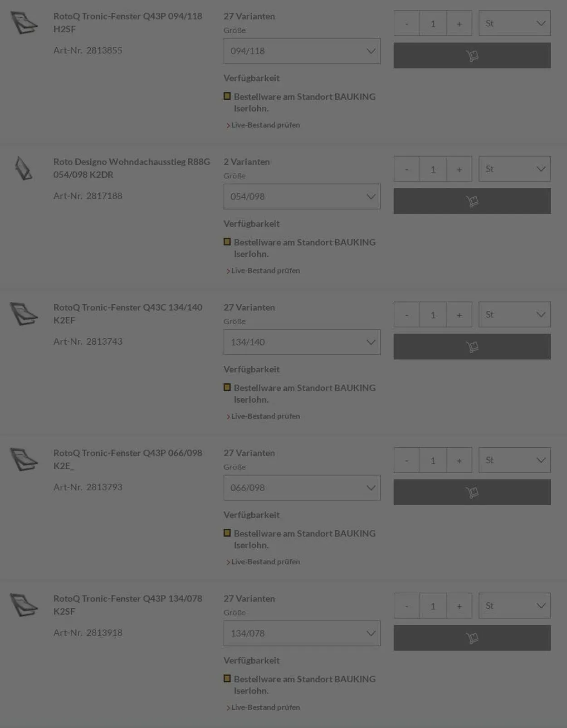
Task: Increase quantity for article 2813743
Action: tap(459, 315)
